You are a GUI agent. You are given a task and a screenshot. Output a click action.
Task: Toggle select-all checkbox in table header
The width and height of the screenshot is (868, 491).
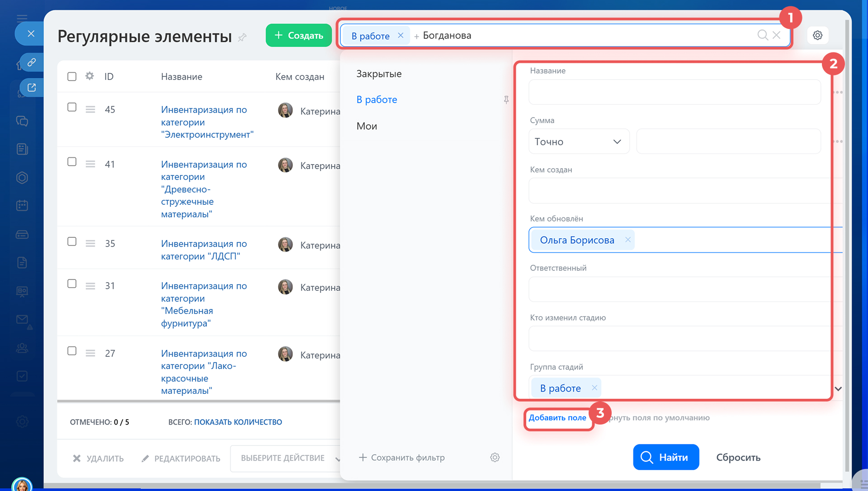pos(72,76)
